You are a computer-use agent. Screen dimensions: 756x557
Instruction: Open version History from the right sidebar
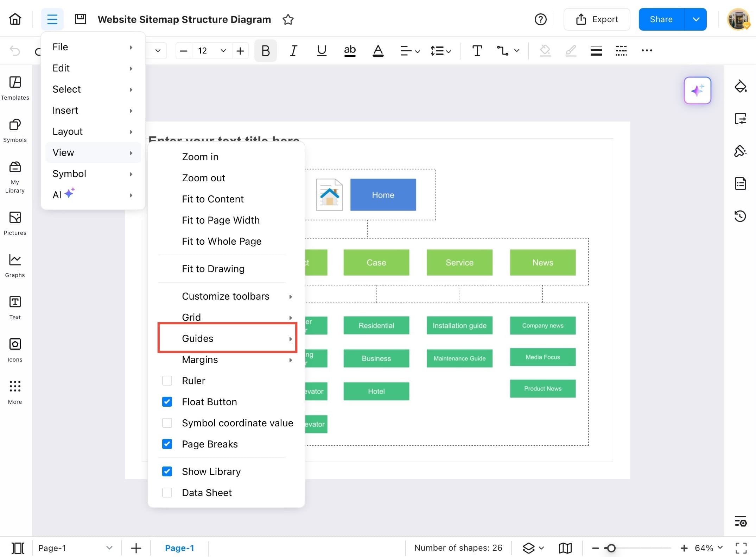(x=741, y=216)
